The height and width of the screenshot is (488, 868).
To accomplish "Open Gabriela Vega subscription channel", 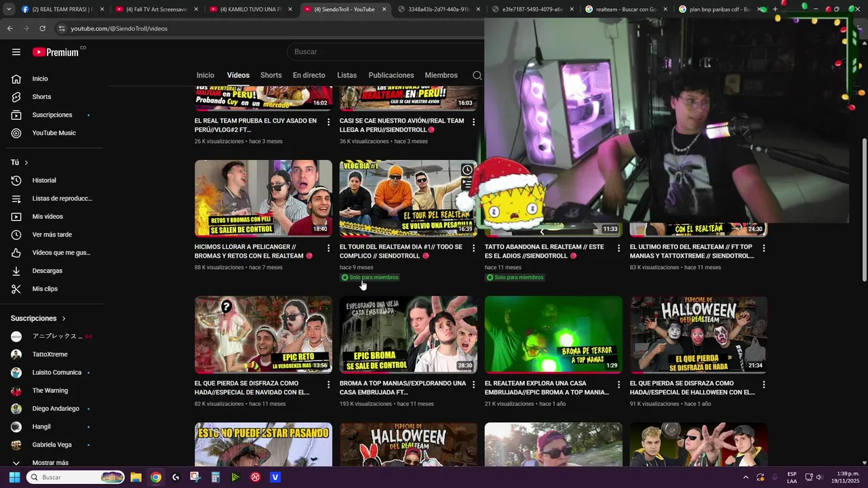I will [x=52, y=445].
